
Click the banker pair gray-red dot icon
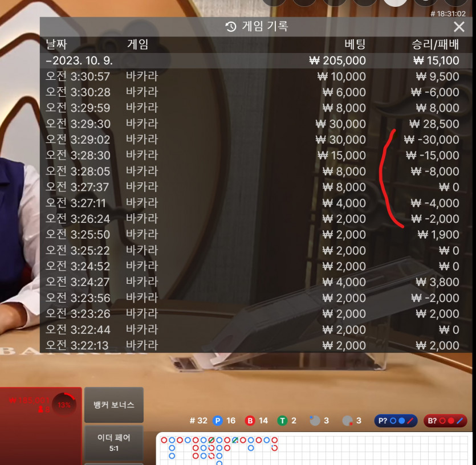347,421
